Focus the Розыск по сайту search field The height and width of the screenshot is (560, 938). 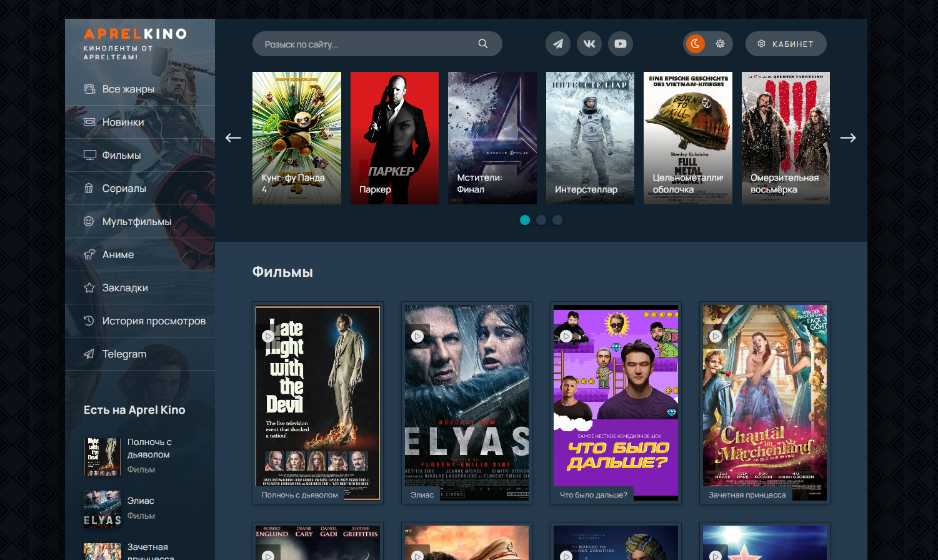click(377, 44)
